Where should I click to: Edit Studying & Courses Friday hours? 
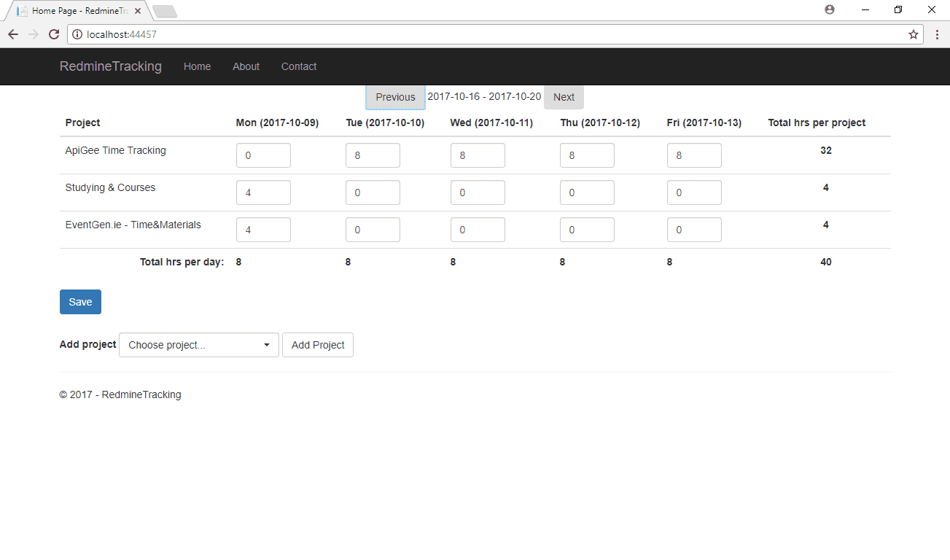(694, 192)
